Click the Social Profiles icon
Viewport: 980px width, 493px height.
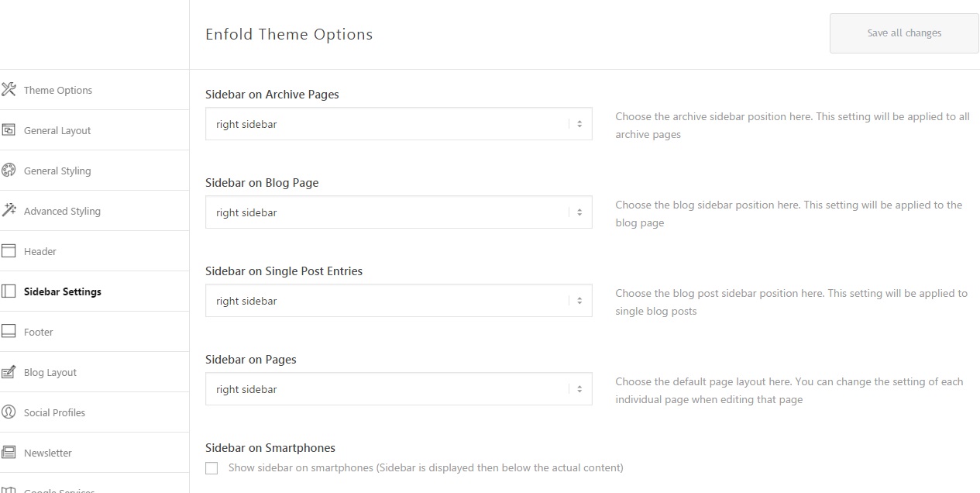pos(9,412)
